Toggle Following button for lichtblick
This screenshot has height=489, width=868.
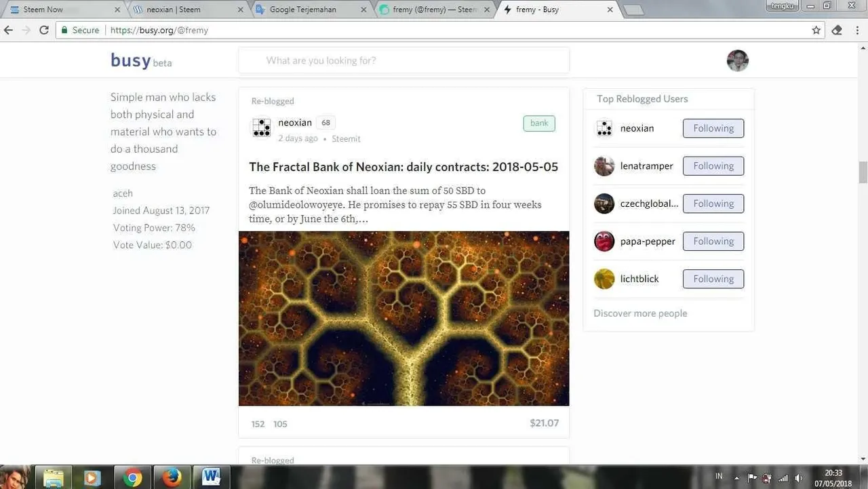(713, 279)
